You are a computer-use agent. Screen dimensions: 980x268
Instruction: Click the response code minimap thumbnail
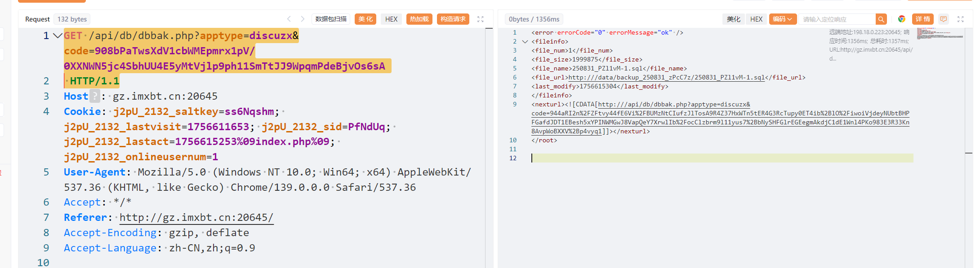point(940,33)
